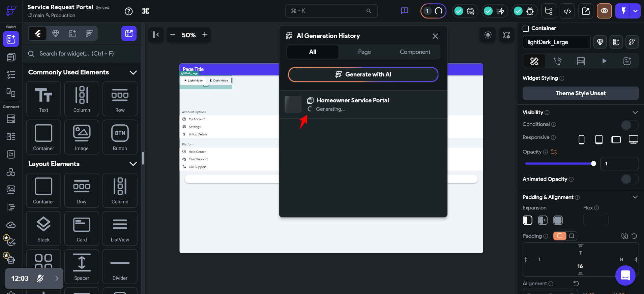Image resolution: width=644 pixels, height=294 pixels.
Task: Click purple AI generate button in palette
Action: tap(129, 33)
